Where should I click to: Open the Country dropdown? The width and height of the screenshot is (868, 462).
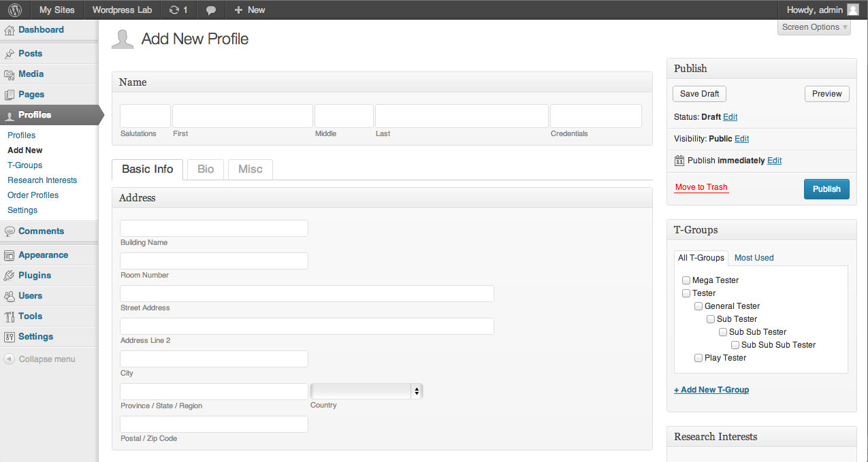coord(366,391)
